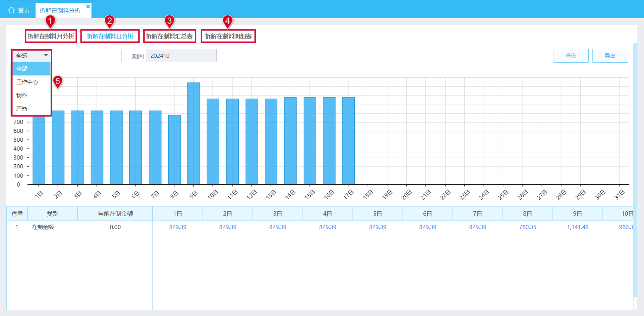Open the 829.39 link under 4日
644x316 pixels.
(x=328, y=227)
